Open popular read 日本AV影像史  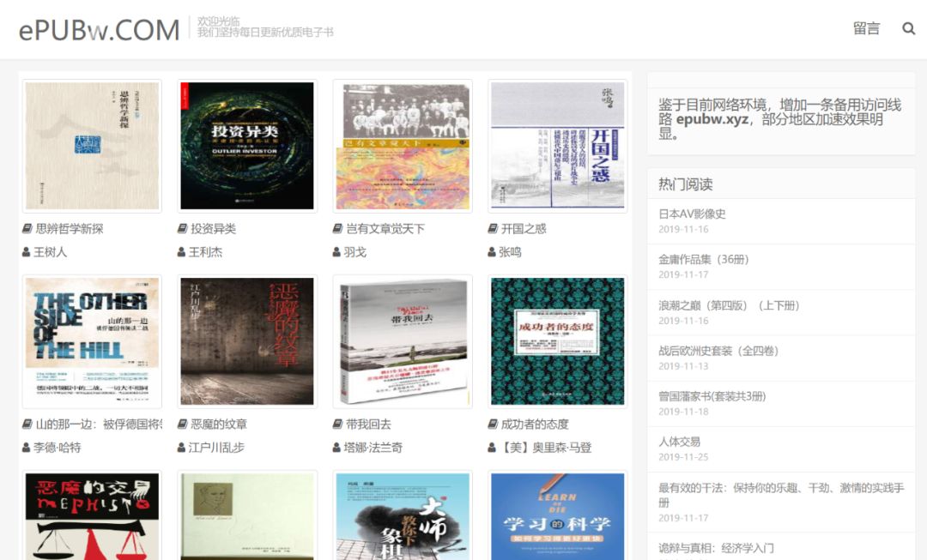coord(693,214)
